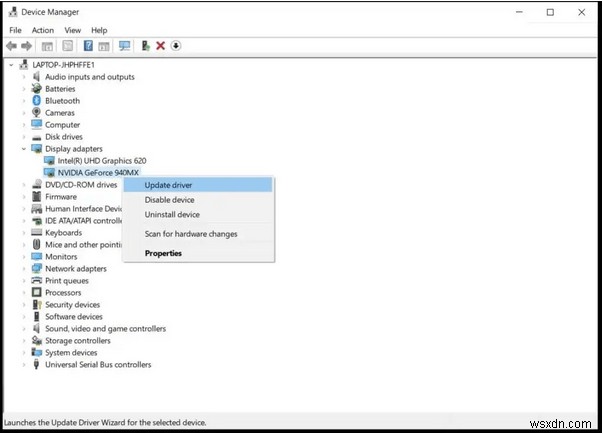The image size is (603, 434).
Task: Open the File menu
Action: (15, 30)
